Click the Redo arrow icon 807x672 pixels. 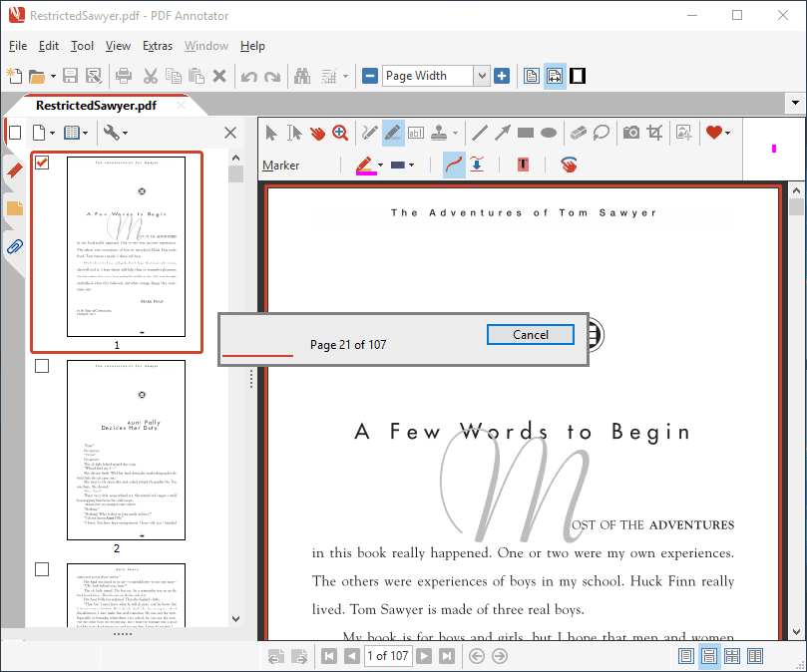(271, 77)
